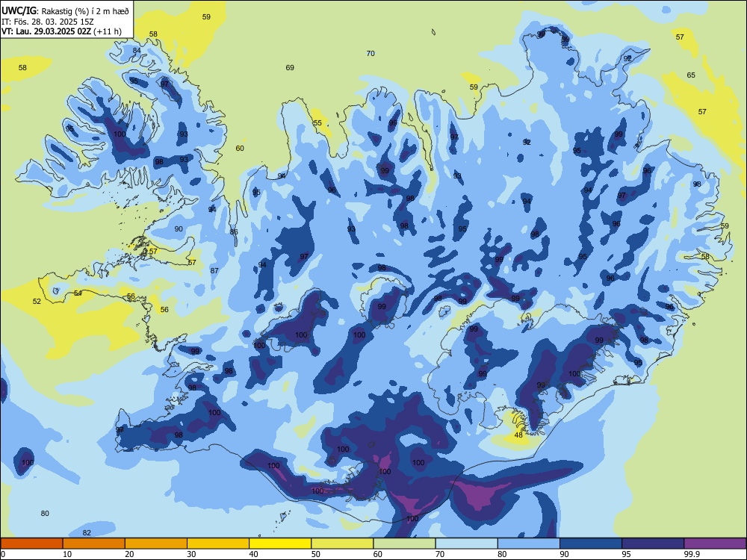The image size is (747, 560).
Task: Click the '69' value in the northern sea
Action: coord(290,68)
